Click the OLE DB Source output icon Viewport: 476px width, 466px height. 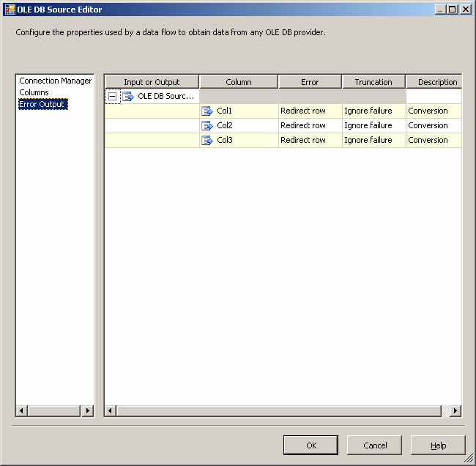pyautogui.click(x=128, y=96)
